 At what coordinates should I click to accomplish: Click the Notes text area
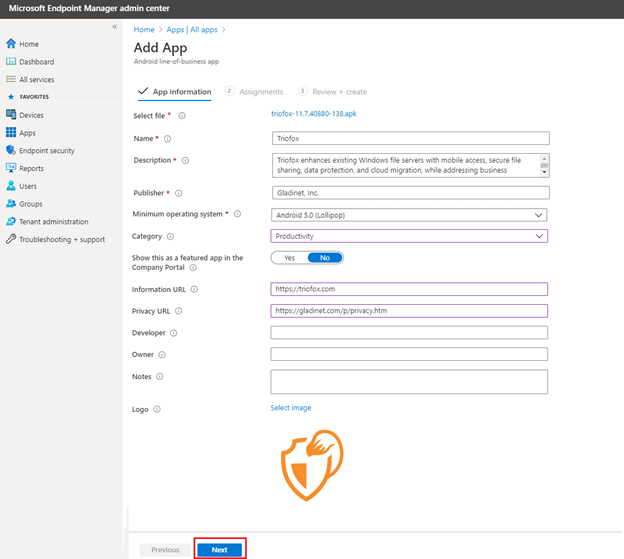[409, 382]
